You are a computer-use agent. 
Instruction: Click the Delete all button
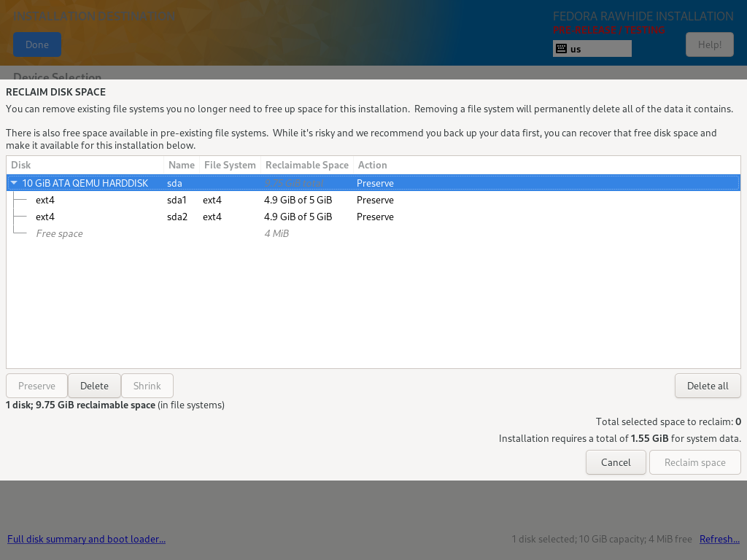point(708,386)
